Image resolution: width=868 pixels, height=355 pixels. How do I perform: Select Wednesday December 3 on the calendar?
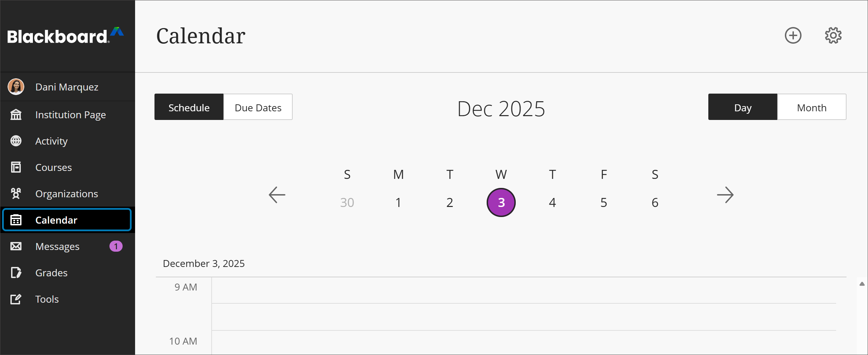pos(501,202)
